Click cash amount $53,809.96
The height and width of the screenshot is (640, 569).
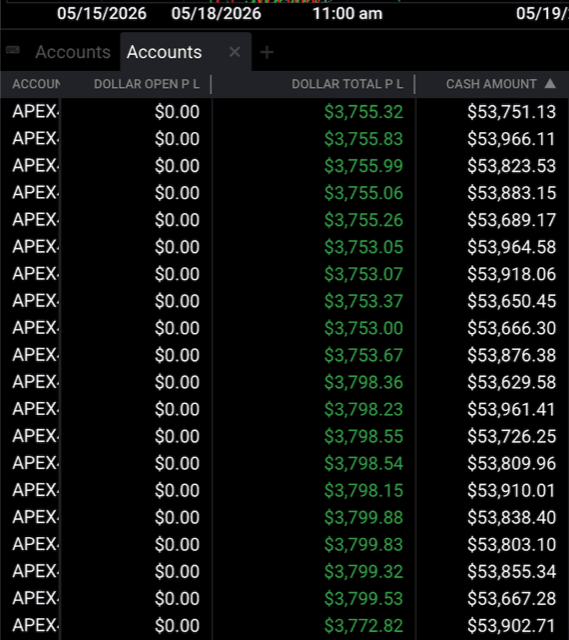tap(511, 463)
